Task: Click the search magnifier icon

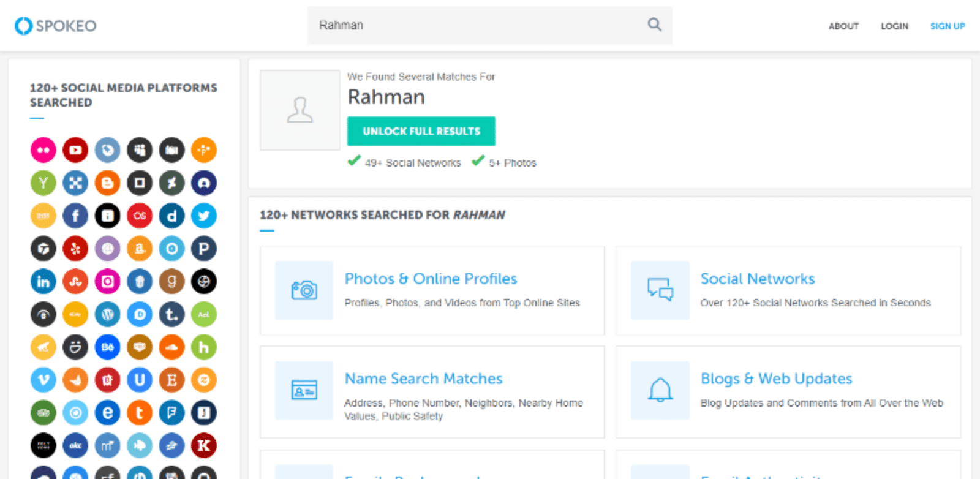Action: point(655,25)
